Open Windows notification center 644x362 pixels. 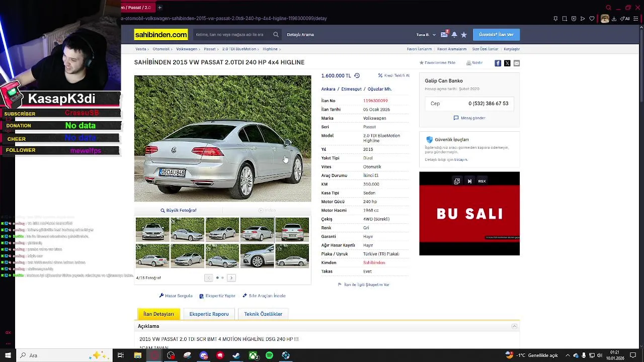pos(633,355)
